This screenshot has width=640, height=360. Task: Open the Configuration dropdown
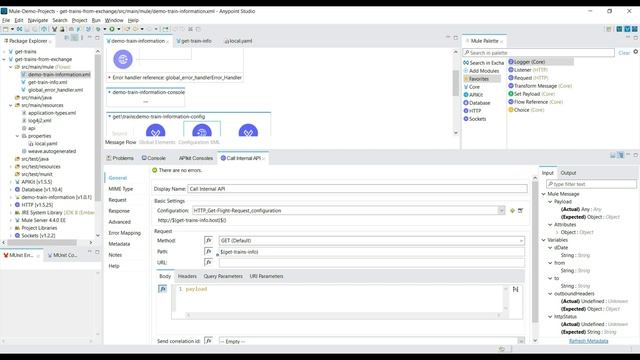(x=501, y=211)
